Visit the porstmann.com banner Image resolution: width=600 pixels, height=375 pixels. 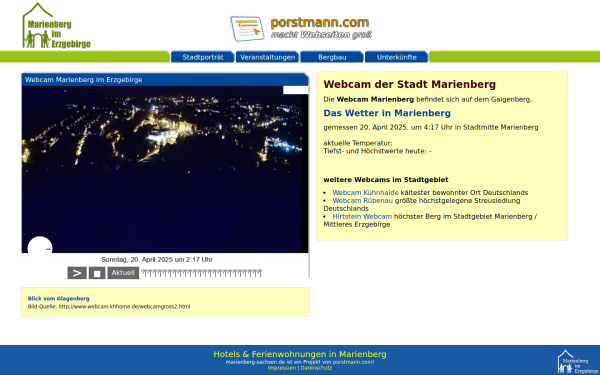301,29
